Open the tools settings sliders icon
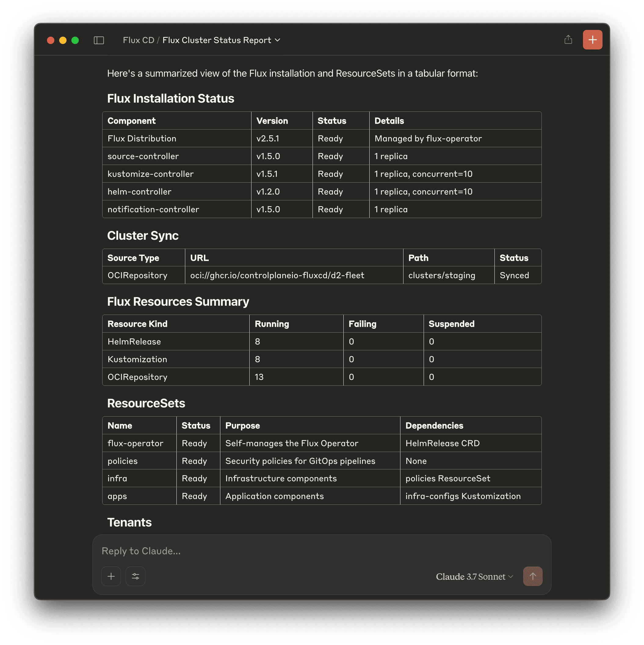The image size is (644, 645). click(136, 576)
